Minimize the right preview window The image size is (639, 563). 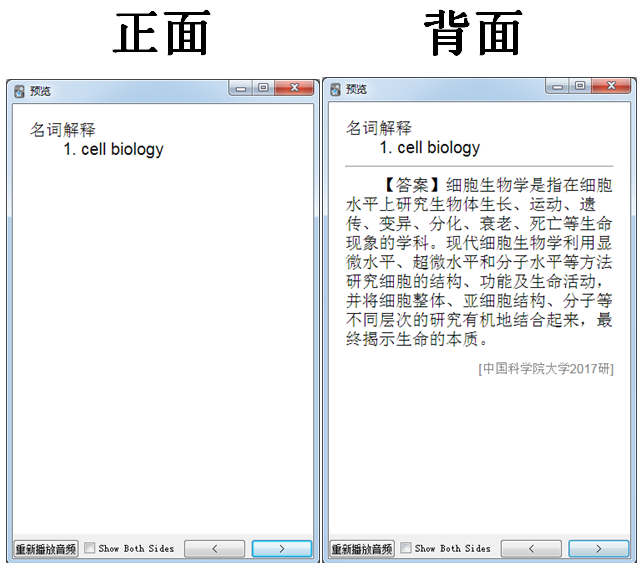557,86
